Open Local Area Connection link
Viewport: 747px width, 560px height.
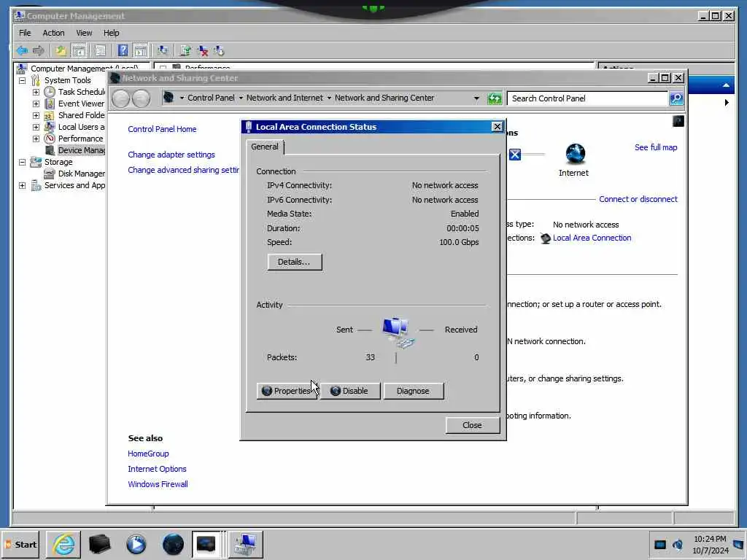[592, 238]
